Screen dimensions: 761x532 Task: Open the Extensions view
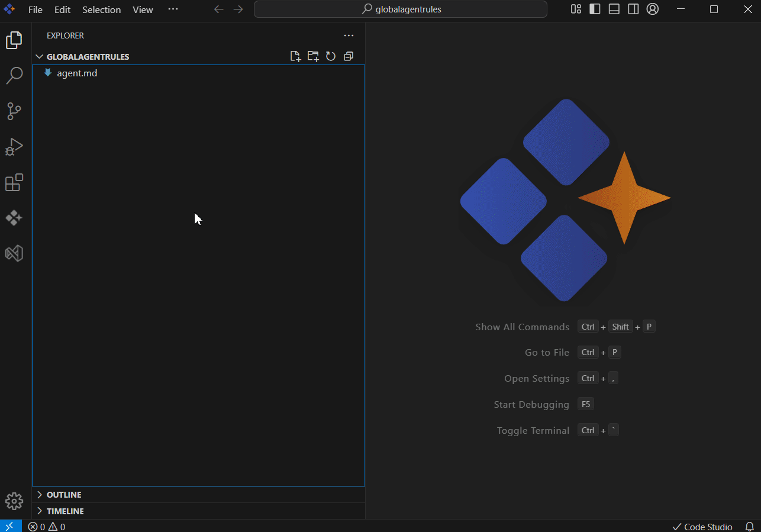[14, 182]
